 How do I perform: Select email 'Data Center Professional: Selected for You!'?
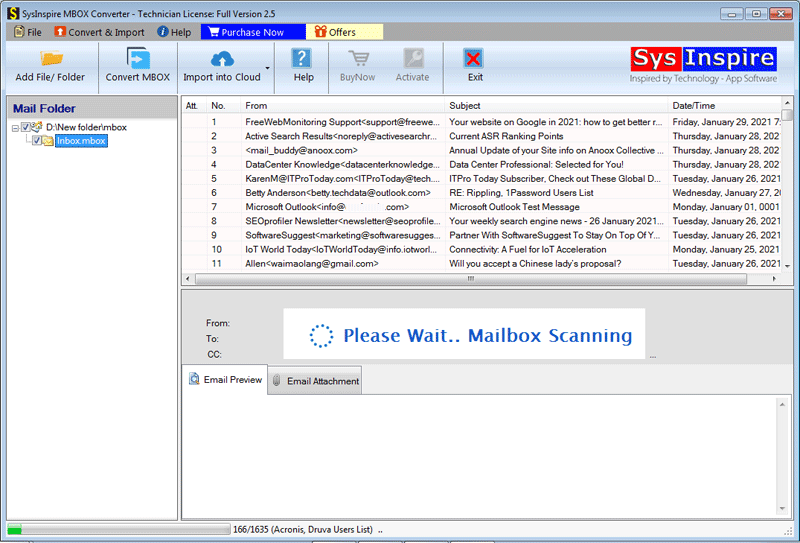click(x=481, y=164)
